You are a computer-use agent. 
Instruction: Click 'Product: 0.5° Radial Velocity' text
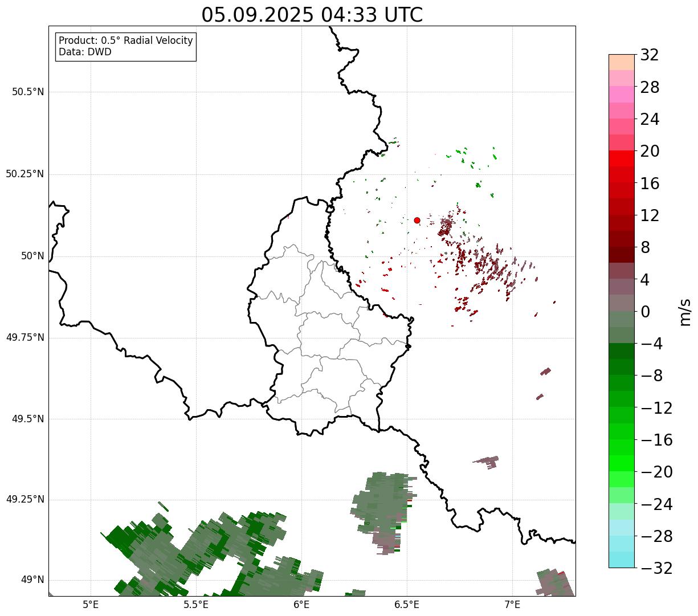(126, 41)
